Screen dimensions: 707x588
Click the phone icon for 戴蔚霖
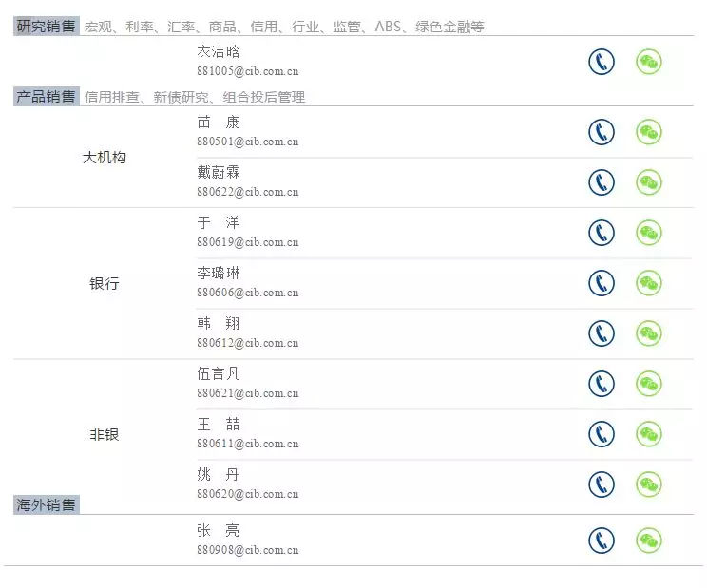pos(601,182)
